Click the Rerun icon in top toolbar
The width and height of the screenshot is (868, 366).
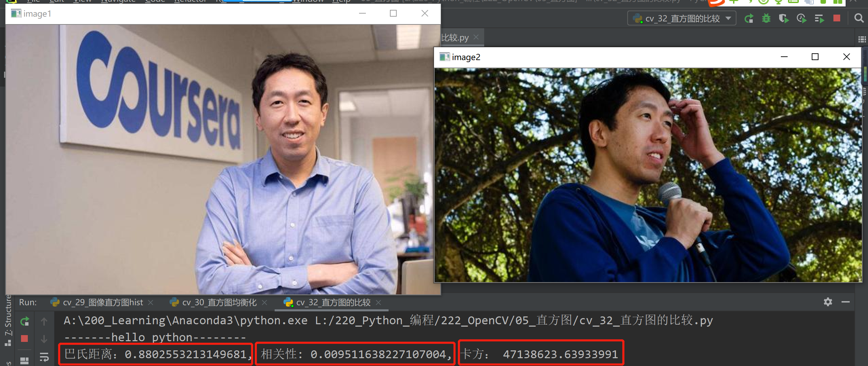(749, 18)
